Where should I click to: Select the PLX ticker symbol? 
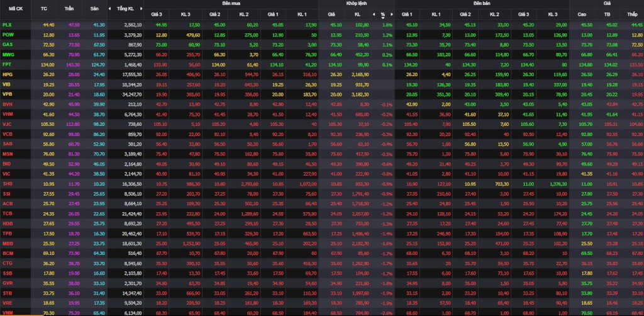click(6, 25)
